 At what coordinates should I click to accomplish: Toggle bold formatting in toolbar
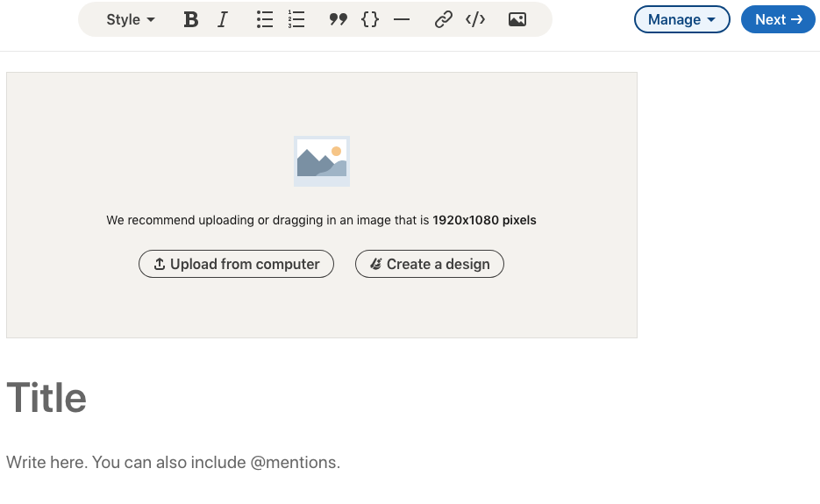point(191,20)
